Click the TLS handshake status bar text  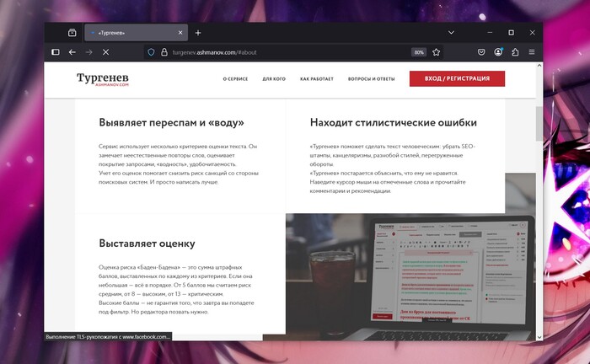click(108, 337)
